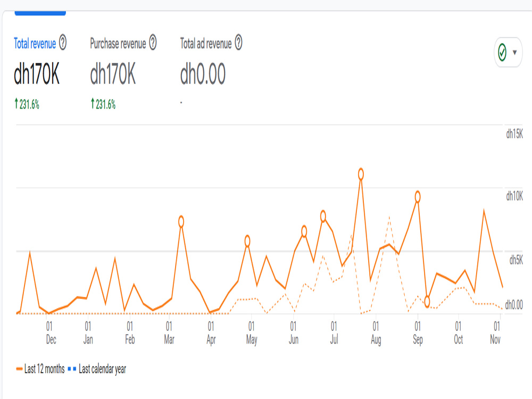
Task: Select the Total revenue metric tab
Action: (35, 44)
